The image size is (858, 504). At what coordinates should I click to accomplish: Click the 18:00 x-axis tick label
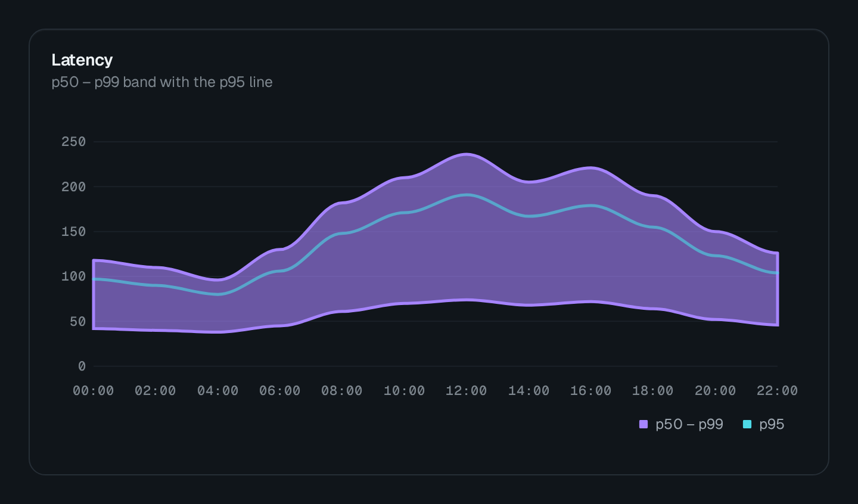pos(653,391)
